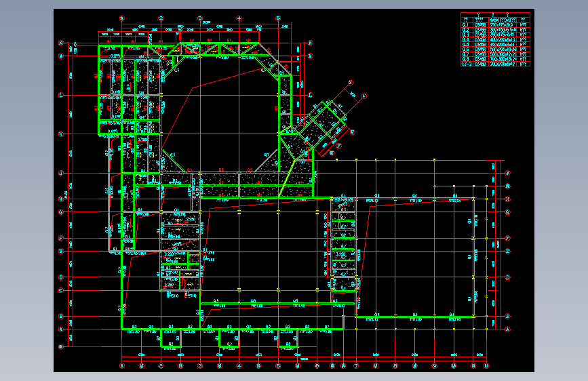Click the 200x200x8x12 section cell in table

click(x=503, y=64)
